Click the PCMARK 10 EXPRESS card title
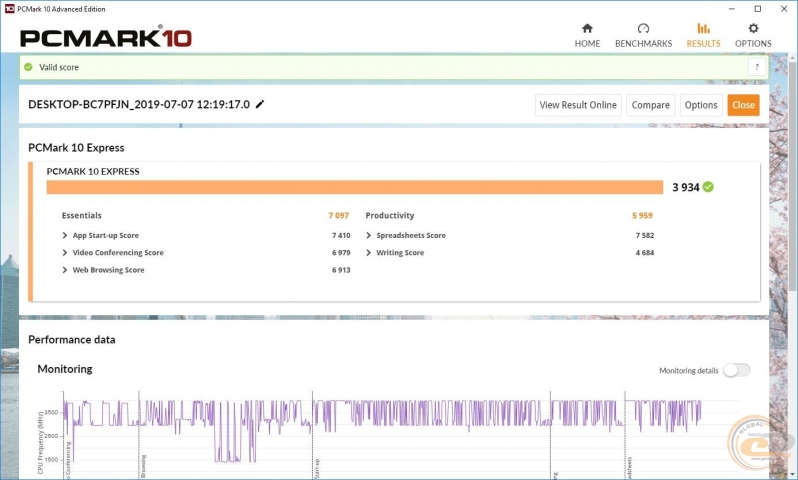798x480 pixels. [93, 172]
